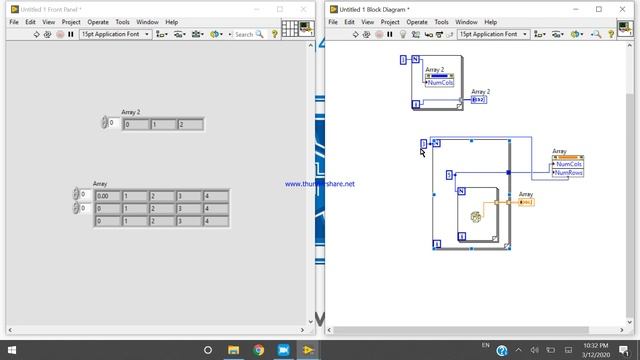Click LabVIEW icon in the taskbar

point(308,350)
